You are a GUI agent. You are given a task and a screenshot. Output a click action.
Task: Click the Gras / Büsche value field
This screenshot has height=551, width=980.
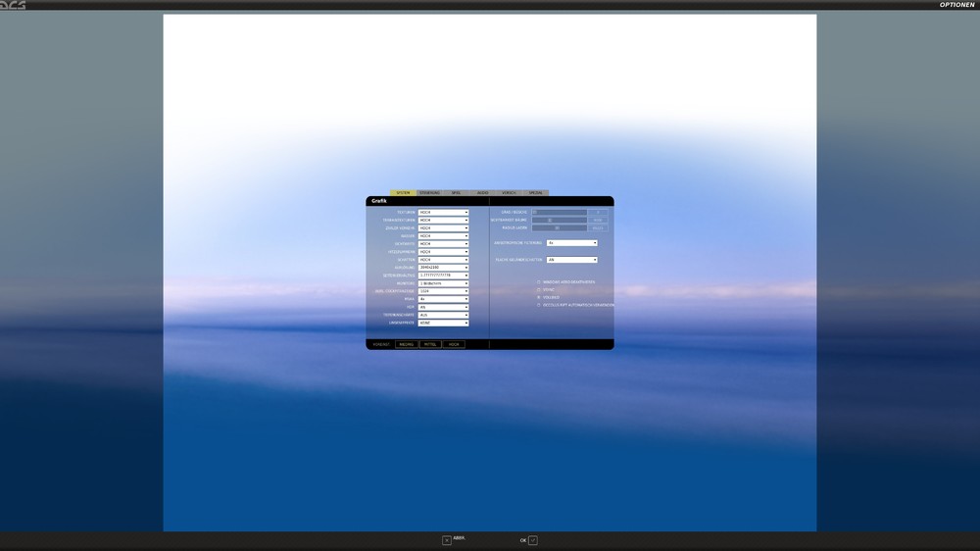(598, 212)
